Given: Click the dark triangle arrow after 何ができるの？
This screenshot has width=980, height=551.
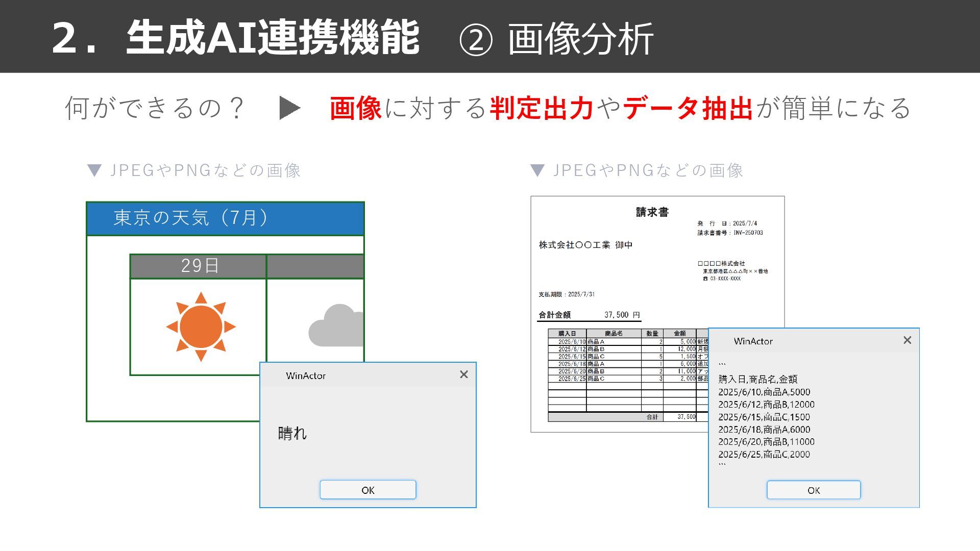Looking at the screenshot, I should pyautogui.click(x=290, y=108).
